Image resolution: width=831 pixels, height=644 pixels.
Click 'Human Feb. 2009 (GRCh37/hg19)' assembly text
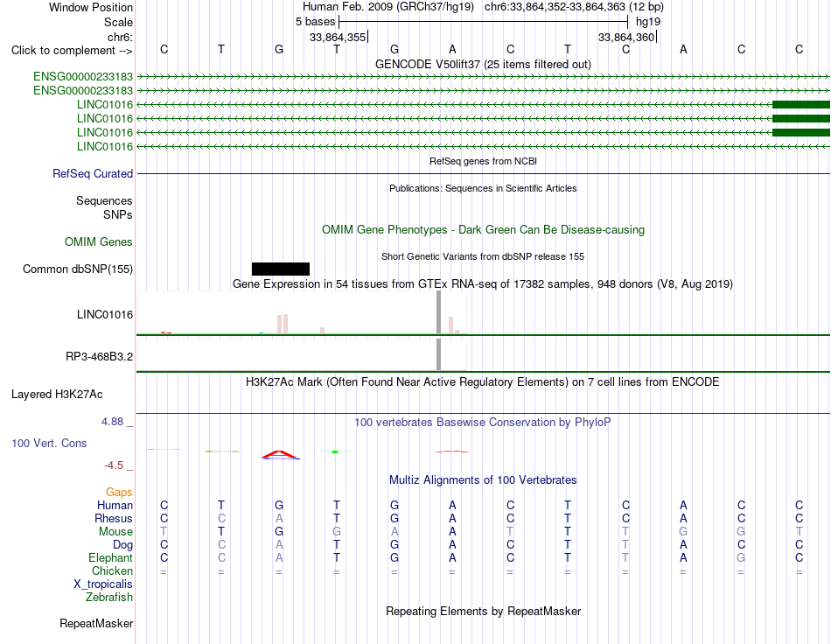388,7
